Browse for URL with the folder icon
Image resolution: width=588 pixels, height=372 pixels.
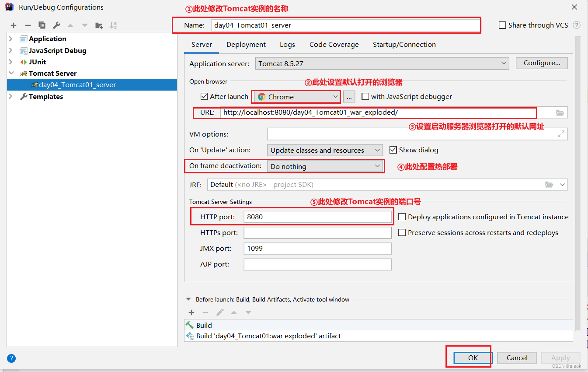[x=560, y=112]
